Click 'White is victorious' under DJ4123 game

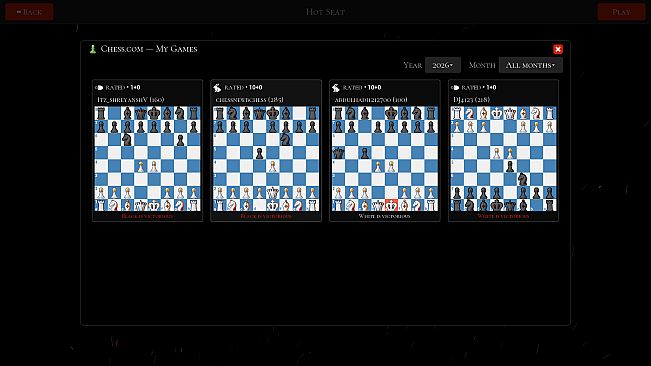(x=503, y=216)
